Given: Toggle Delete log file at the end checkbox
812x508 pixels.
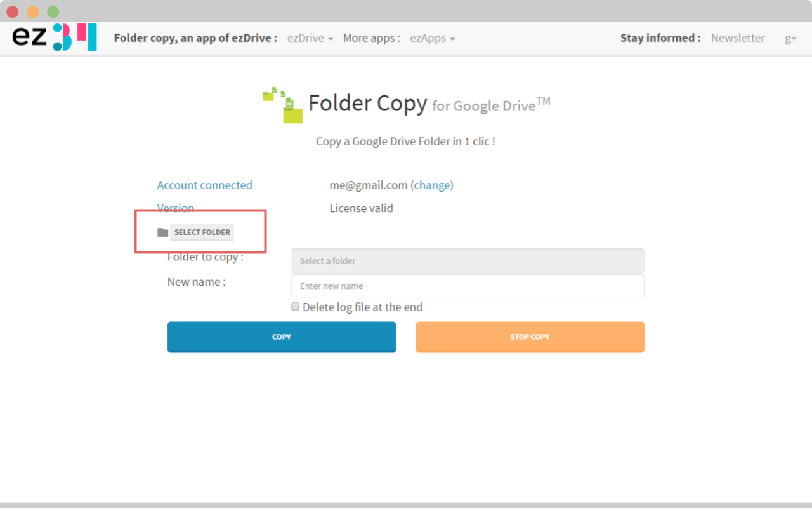Looking at the screenshot, I should click(295, 307).
